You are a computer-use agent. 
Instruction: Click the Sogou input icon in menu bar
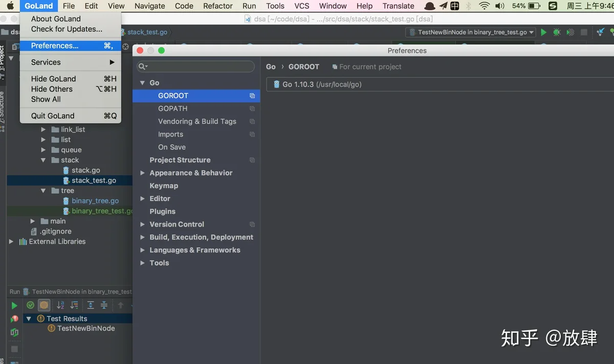[553, 6]
